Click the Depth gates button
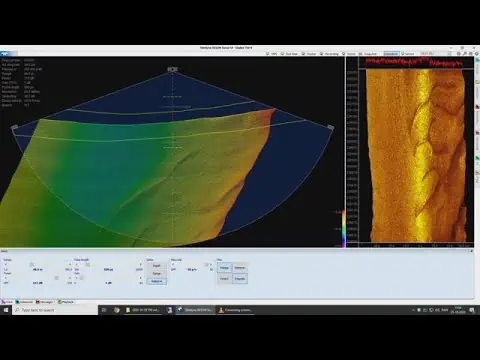This screenshot has height=360, width=480. tap(157, 266)
